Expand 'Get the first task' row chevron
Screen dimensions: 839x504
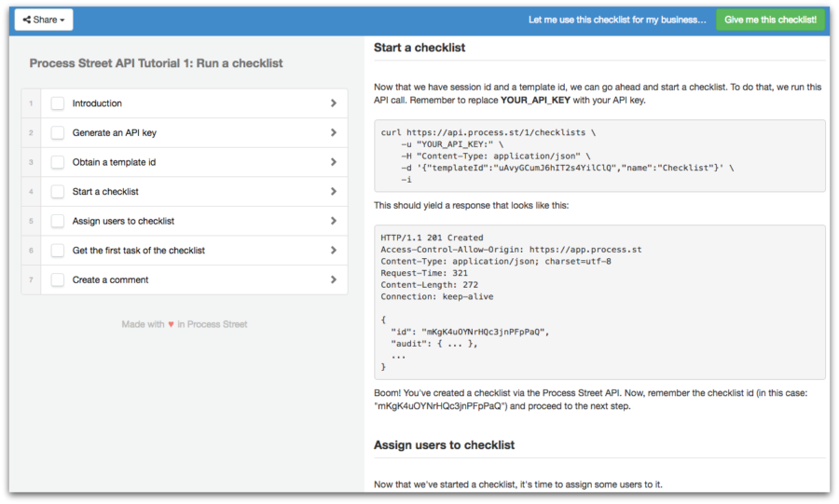point(334,250)
